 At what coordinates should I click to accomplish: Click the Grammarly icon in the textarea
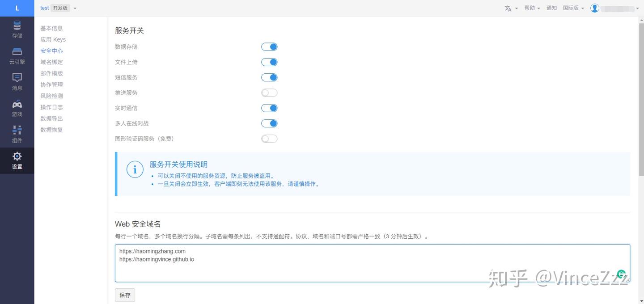(x=621, y=274)
